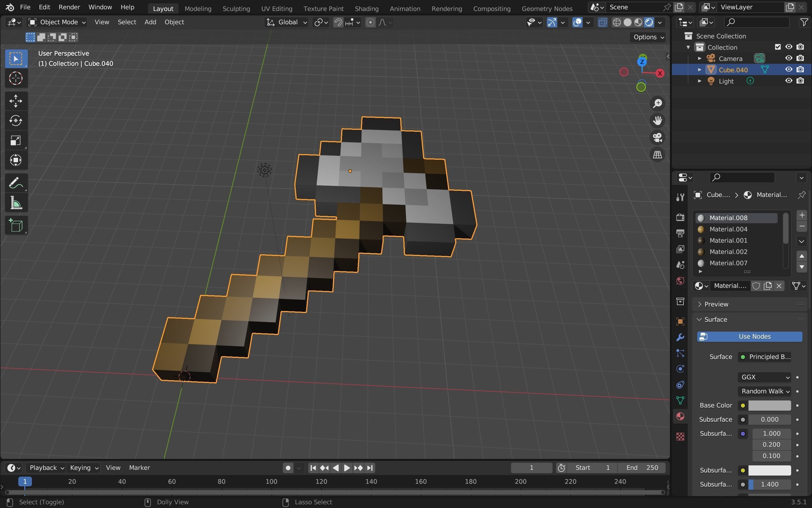Click the Select Box tool
The height and width of the screenshot is (508, 812).
tap(16, 58)
